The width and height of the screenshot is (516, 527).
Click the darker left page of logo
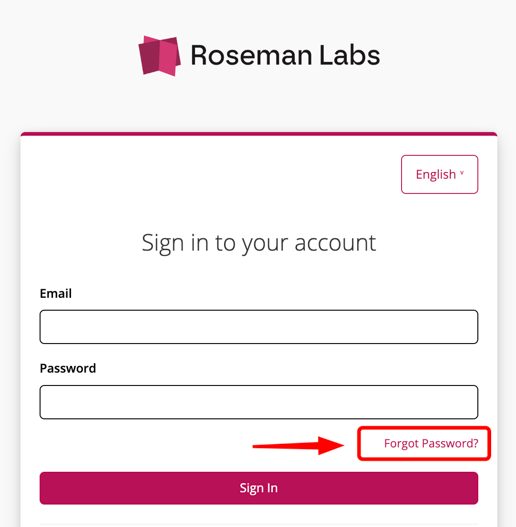pos(150,57)
